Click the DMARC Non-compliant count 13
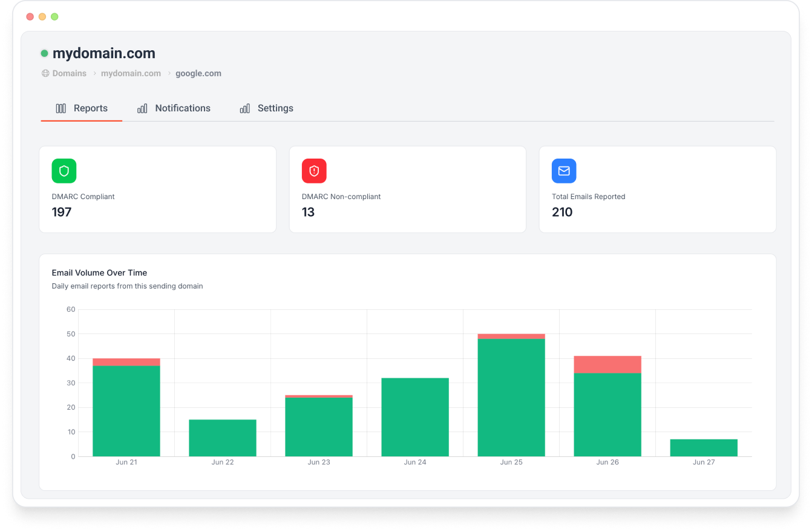Viewport: 812px width, 532px height. [x=308, y=212]
